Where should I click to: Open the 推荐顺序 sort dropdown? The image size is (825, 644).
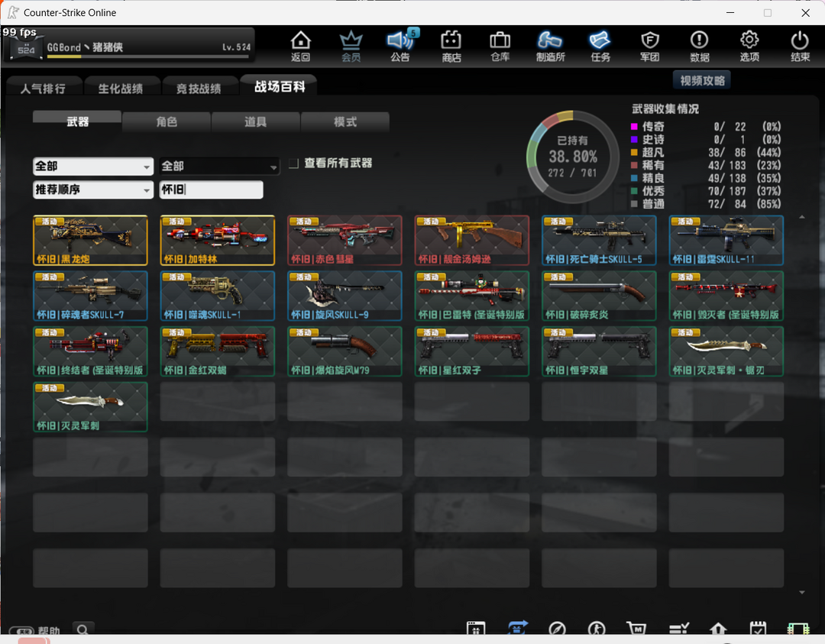(x=93, y=189)
